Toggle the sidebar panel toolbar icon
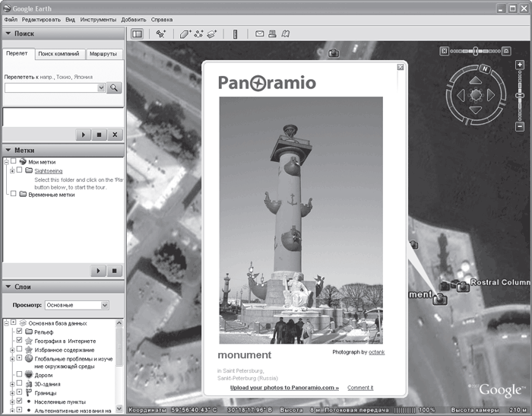This screenshot has width=532, height=416. [x=137, y=34]
